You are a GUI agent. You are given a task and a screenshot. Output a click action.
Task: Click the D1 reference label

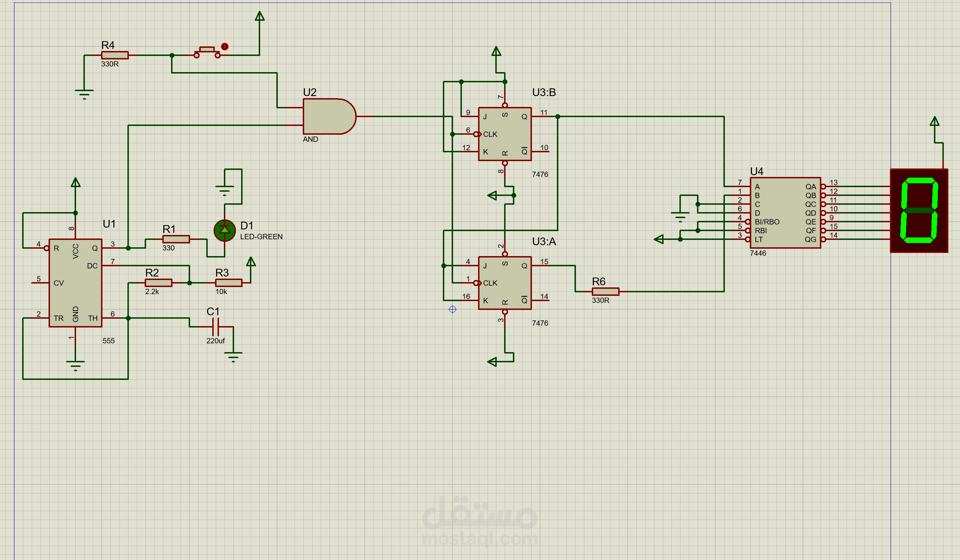247,225
